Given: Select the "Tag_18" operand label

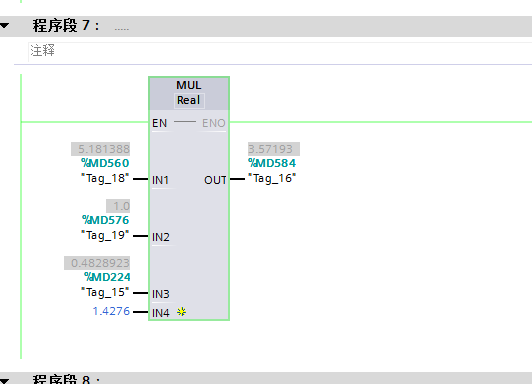Looking at the screenshot, I should pyautogui.click(x=105, y=178).
